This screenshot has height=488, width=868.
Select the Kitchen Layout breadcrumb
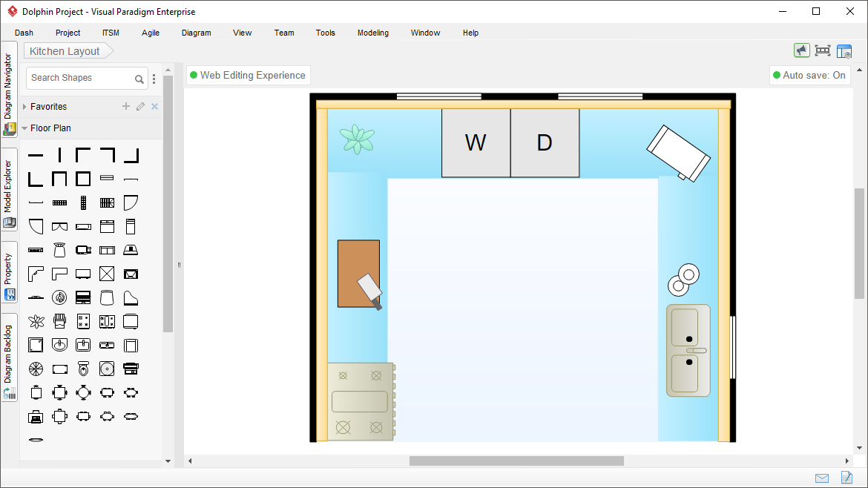pos(64,50)
